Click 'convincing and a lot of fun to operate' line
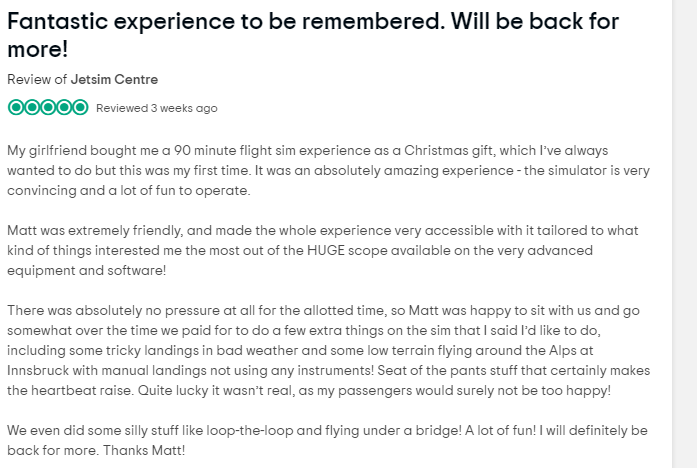Image resolution: width=697 pixels, height=468 pixels. point(128,191)
